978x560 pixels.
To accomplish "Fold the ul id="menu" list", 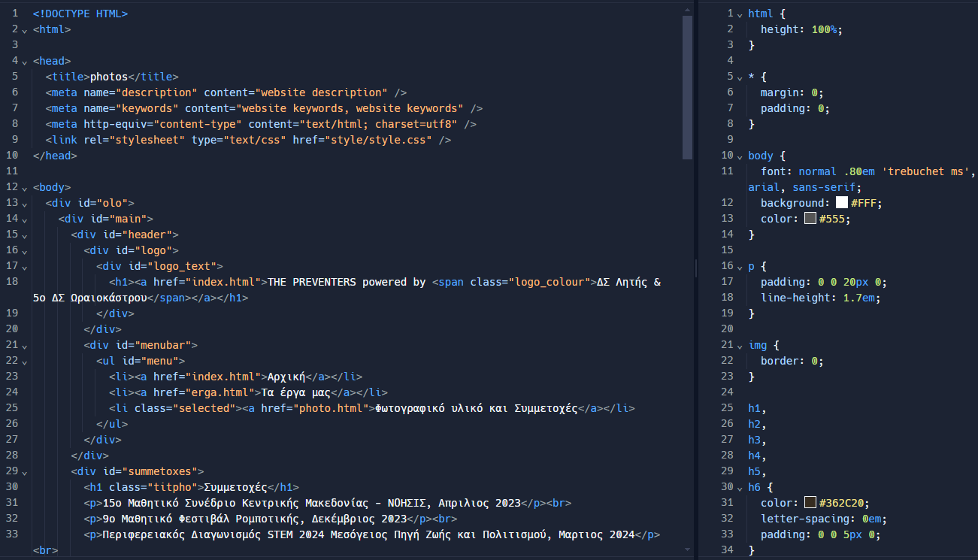I will [25, 362].
